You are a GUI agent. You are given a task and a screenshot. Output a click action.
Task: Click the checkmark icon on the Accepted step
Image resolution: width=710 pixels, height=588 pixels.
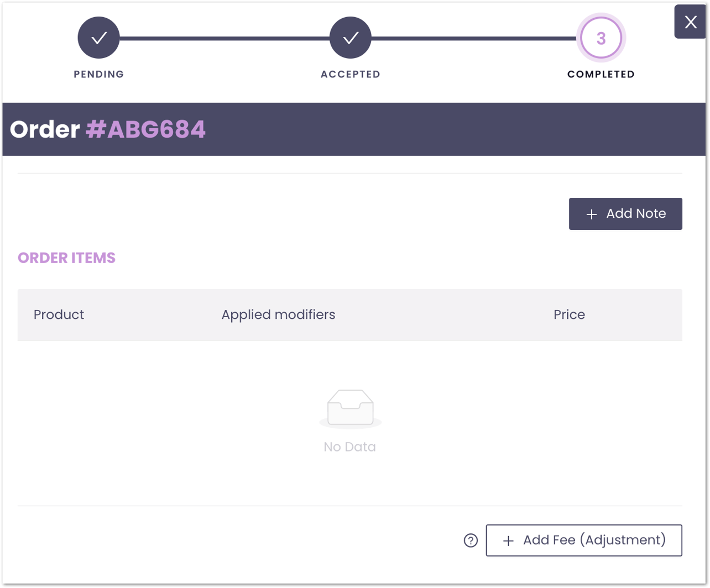pyautogui.click(x=351, y=37)
